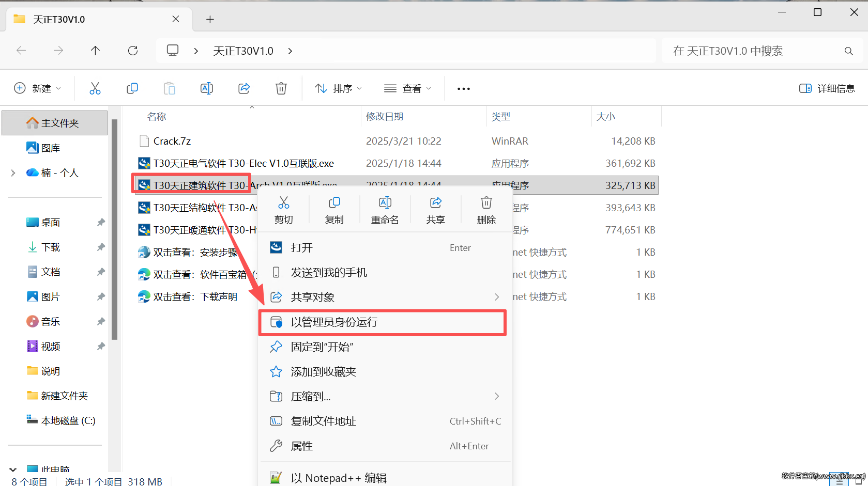
Task: Go up one folder level
Action: [95, 50]
